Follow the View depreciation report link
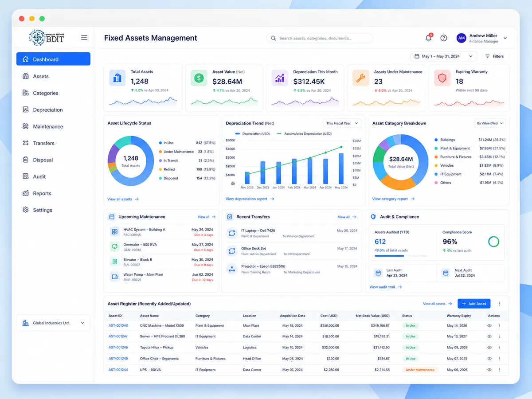Viewport: 532px width, 399px height. tap(250, 199)
